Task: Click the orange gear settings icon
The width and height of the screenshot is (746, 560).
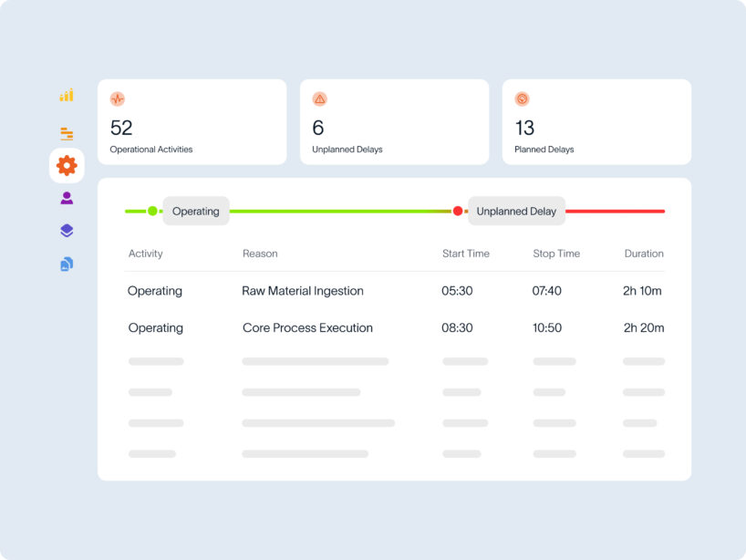Action: (x=67, y=166)
